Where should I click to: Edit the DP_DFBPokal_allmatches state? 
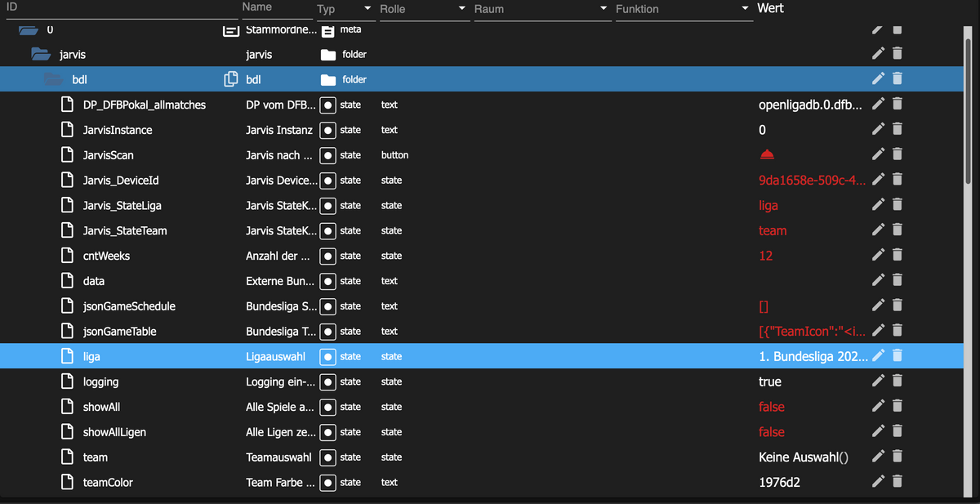tap(878, 105)
